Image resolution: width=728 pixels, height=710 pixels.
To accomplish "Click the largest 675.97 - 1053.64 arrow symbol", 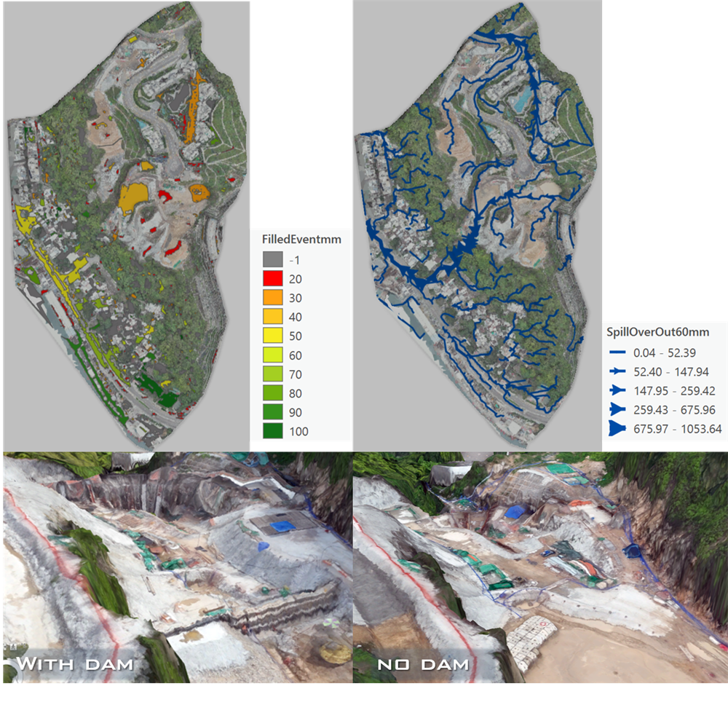I will tap(618, 428).
